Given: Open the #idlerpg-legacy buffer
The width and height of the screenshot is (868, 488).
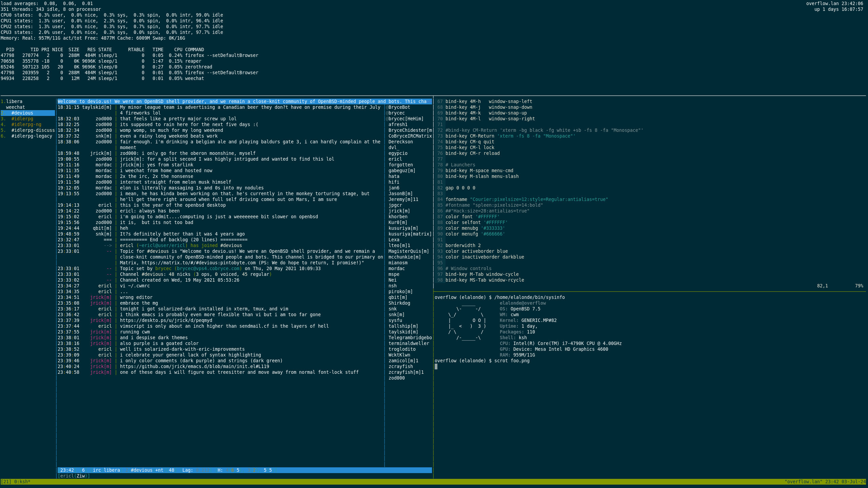Looking at the screenshot, I should tap(32, 136).
